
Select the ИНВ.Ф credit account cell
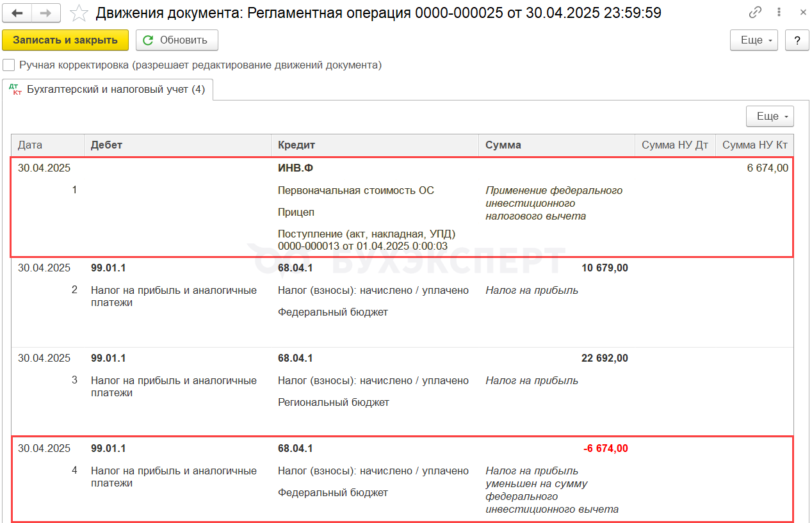point(295,168)
